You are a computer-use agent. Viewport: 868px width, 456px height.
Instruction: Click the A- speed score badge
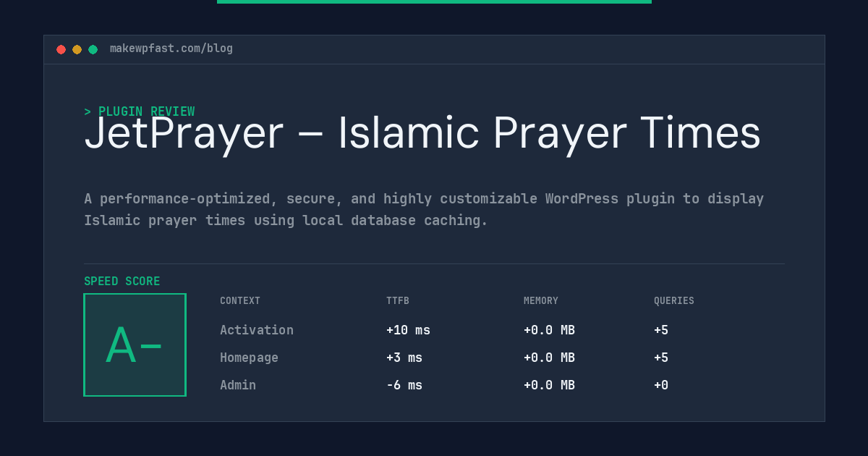[x=135, y=345]
